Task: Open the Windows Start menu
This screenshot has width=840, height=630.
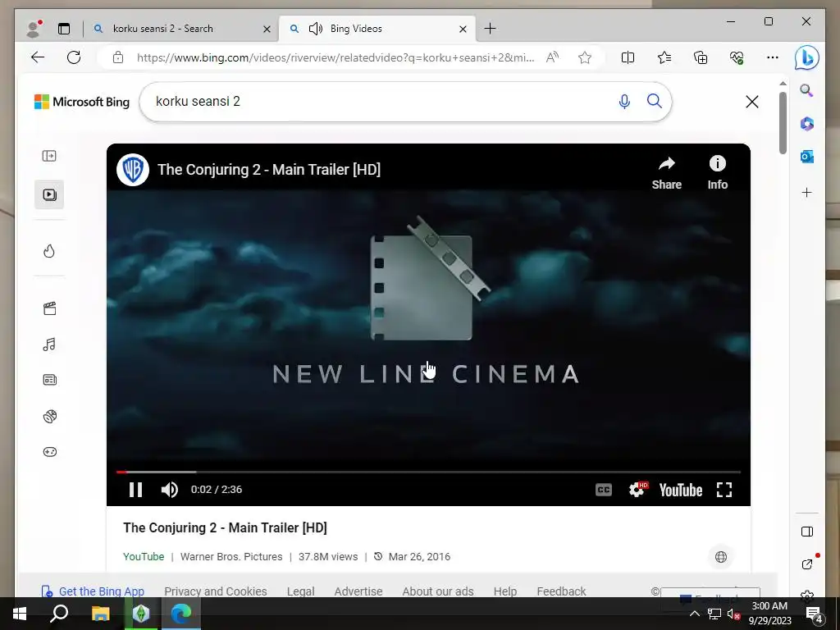Action: [x=20, y=614]
